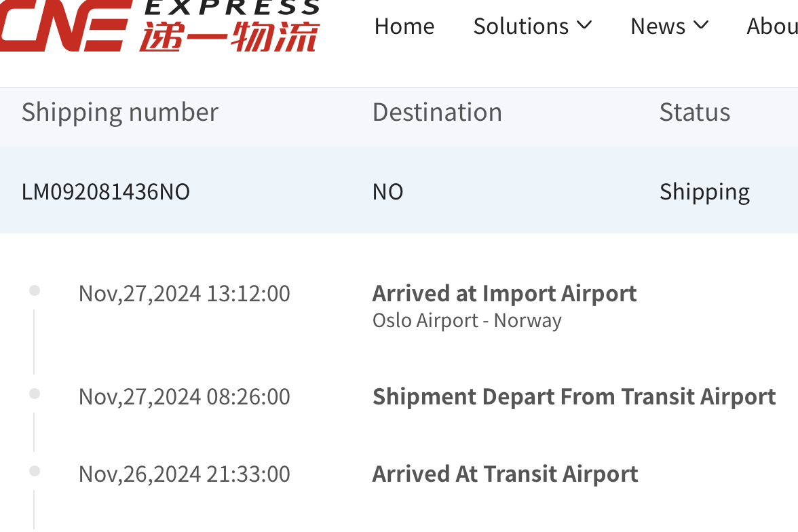Open the About menu item
The height and width of the screenshot is (532, 798).
tap(772, 26)
